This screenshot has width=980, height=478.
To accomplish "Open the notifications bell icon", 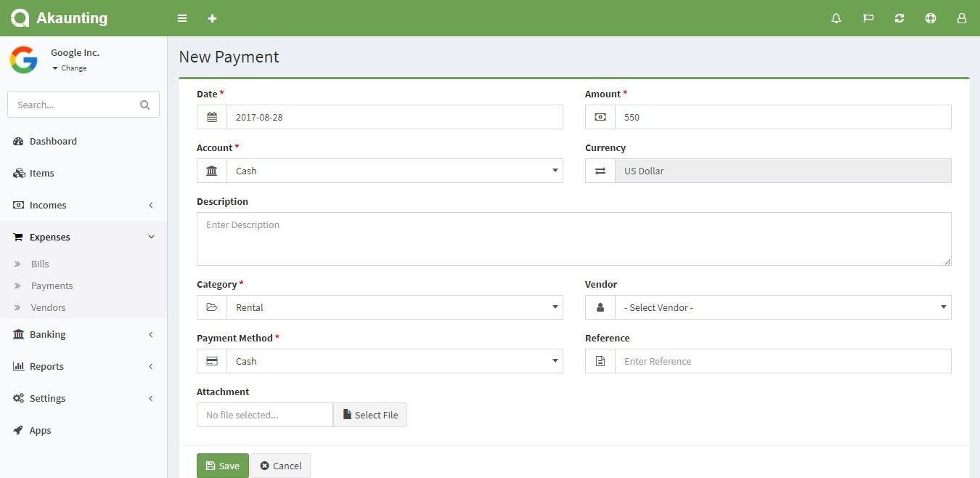I will [836, 18].
